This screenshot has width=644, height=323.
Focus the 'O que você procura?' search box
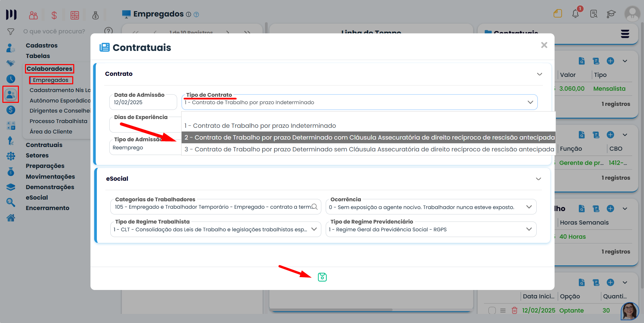pyautogui.click(x=54, y=31)
